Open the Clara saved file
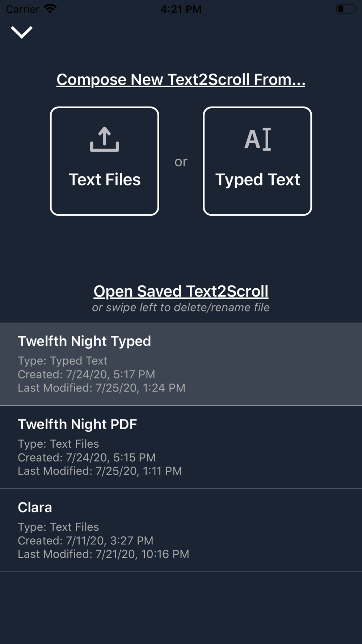Screen dimensions: 362x644 181,530
